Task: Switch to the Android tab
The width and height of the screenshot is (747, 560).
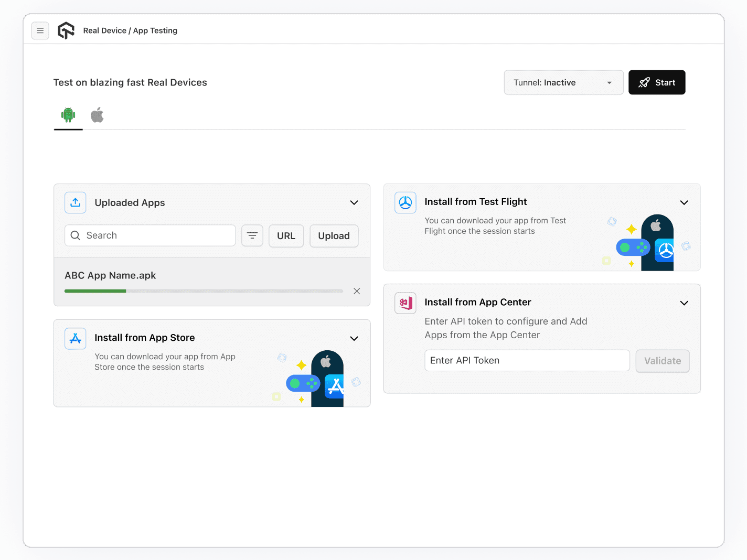Action: click(68, 115)
